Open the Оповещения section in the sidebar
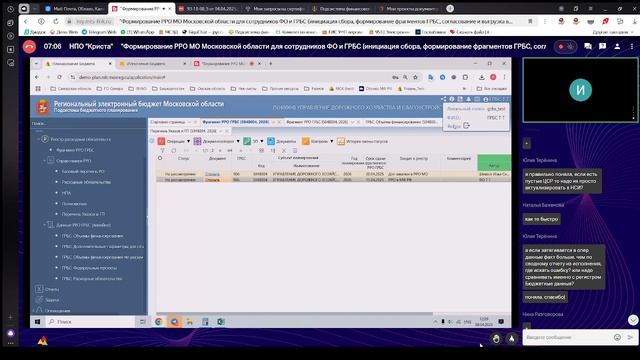 coord(53,311)
